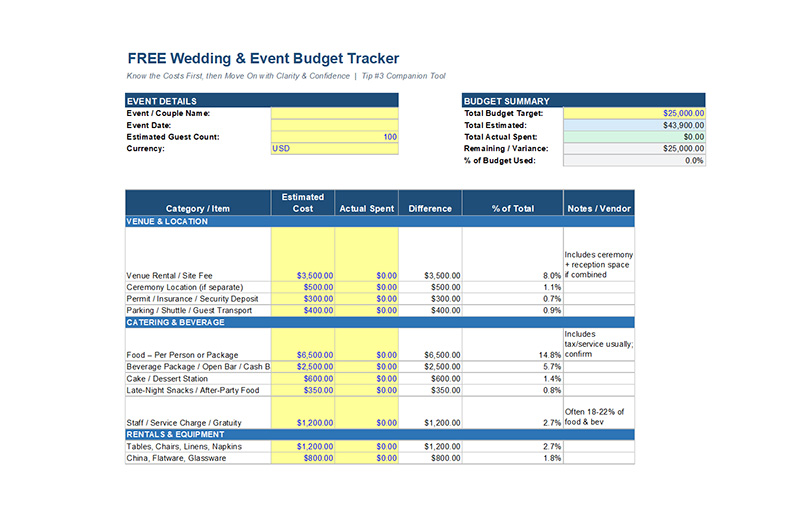Select the Total Actual Spent $0.00 summary cell
This screenshot has width=800, height=520.
pos(634,137)
